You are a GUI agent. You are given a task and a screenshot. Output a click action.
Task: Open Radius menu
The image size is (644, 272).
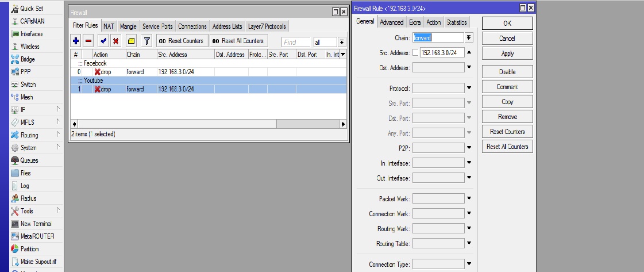(x=28, y=198)
